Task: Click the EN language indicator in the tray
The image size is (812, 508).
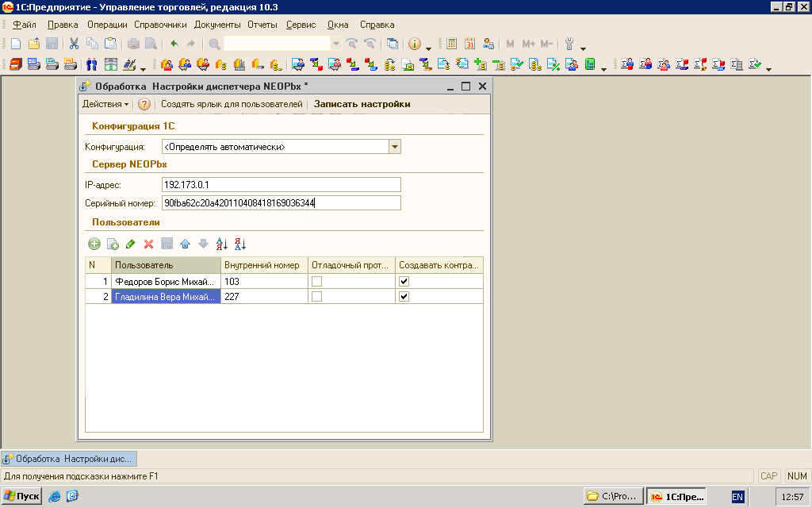Action: click(737, 497)
